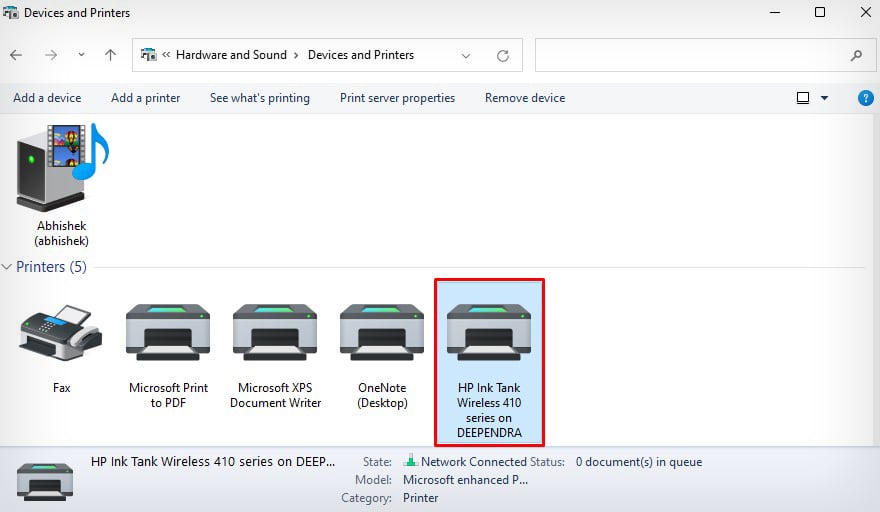Screen dimensions: 880x512
Task: Click the title bar Devices and Printers icon
Action: [x=11, y=12]
